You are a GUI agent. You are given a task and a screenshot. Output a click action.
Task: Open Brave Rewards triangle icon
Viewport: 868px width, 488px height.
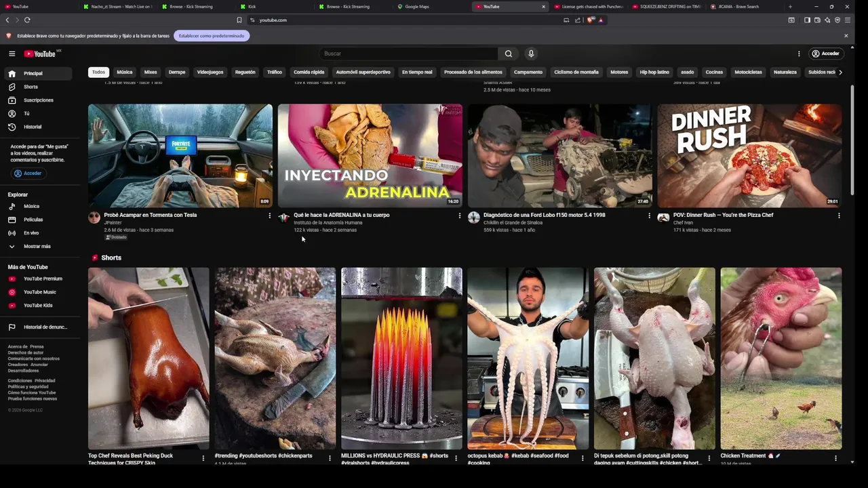pyautogui.click(x=601, y=20)
